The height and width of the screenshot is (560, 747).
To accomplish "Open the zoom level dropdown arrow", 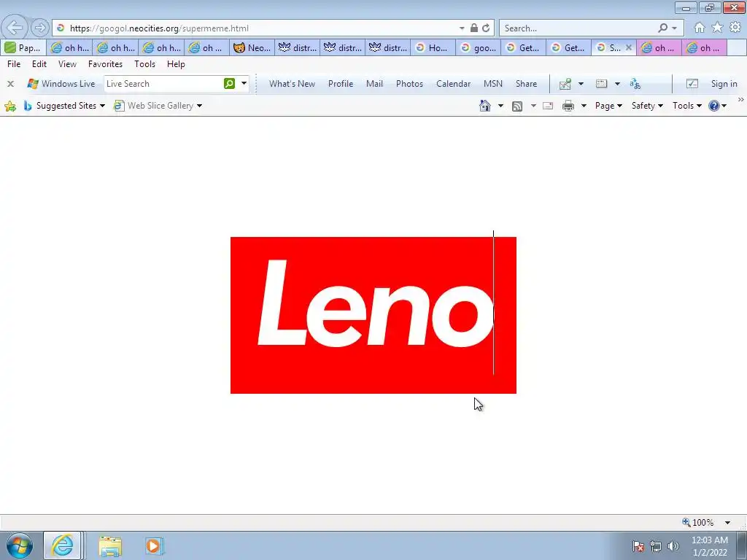I will click(727, 522).
